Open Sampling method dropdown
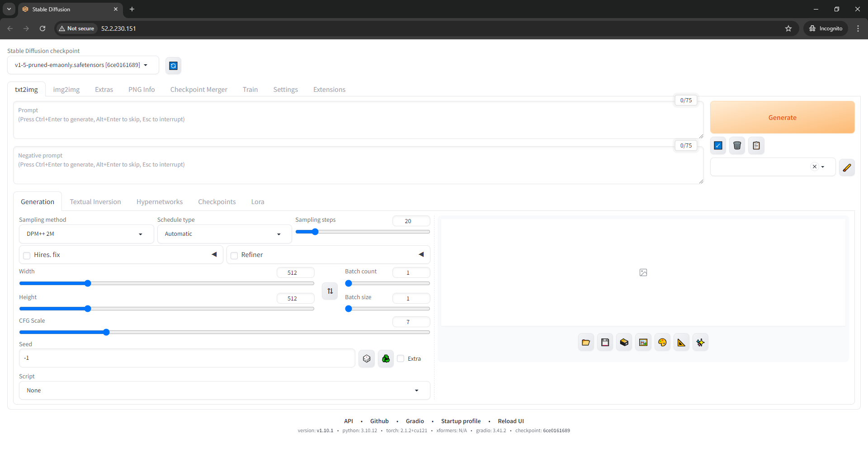The image size is (868, 458). click(x=86, y=234)
